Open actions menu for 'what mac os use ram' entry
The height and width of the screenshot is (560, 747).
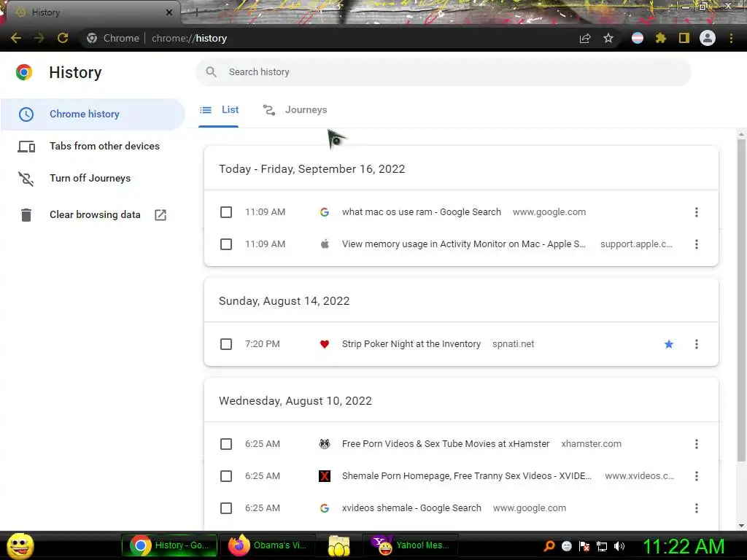697,212
